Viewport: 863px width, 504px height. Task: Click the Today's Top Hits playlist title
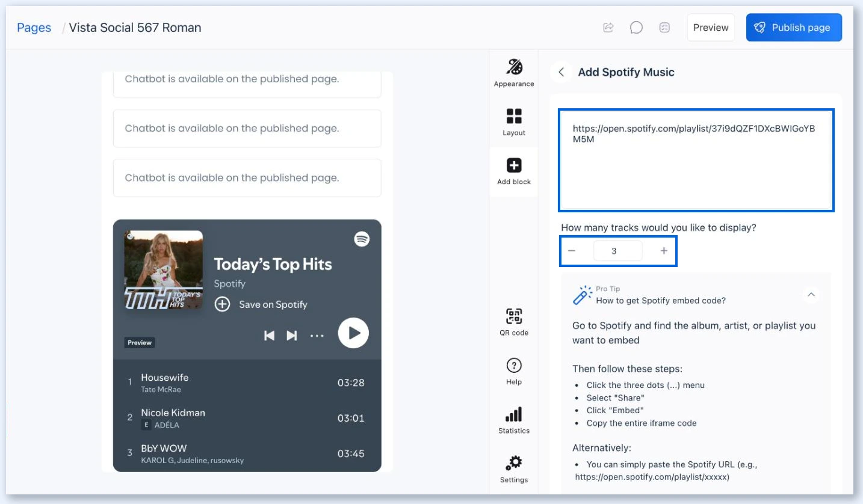click(273, 264)
